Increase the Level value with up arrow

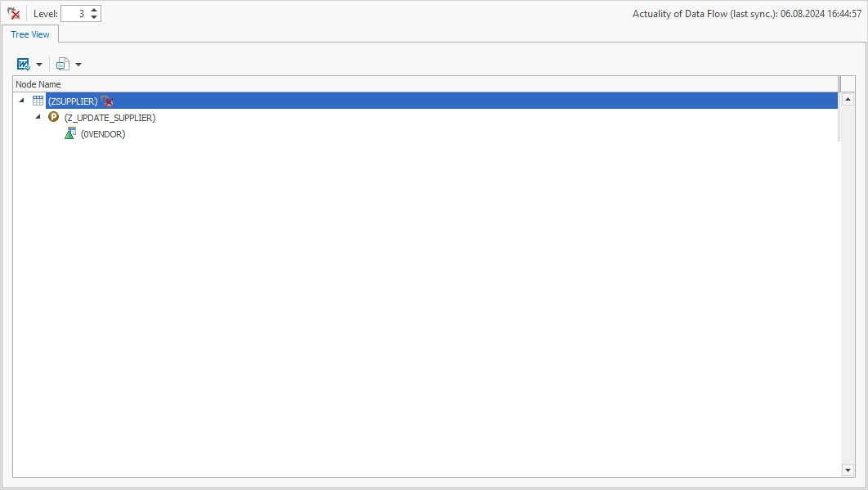pyautogui.click(x=94, y=10)
